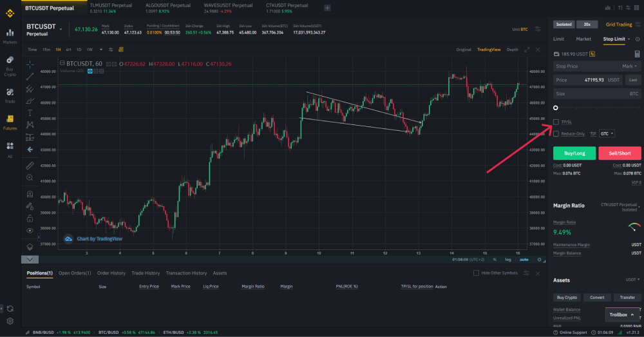Toggle log scale on chart
Screen dimensions: 644x337
click(x=508, y=260)
